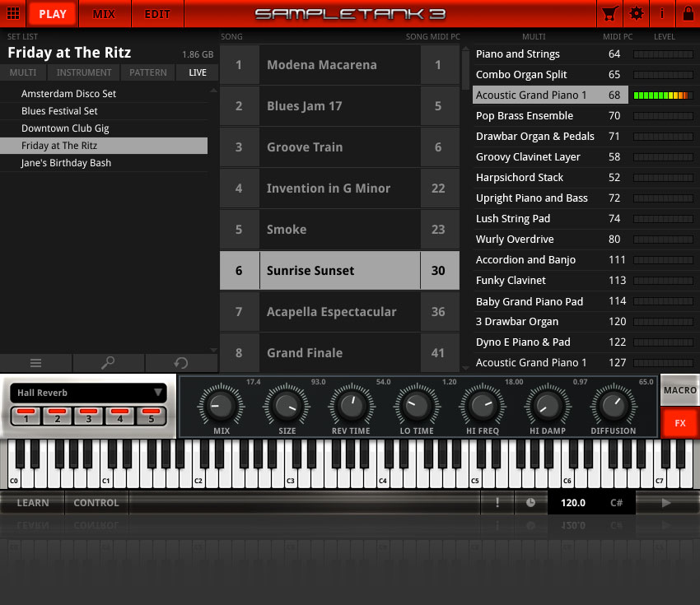Click the undo icon below set list
This screenshot has width=700, height=605.
[x=180, y=363]
